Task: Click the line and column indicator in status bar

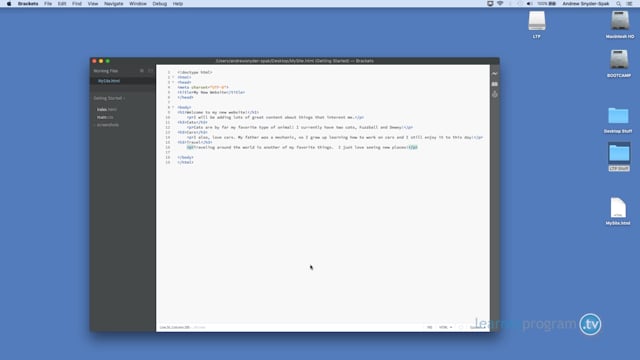Action: point(175,327)
